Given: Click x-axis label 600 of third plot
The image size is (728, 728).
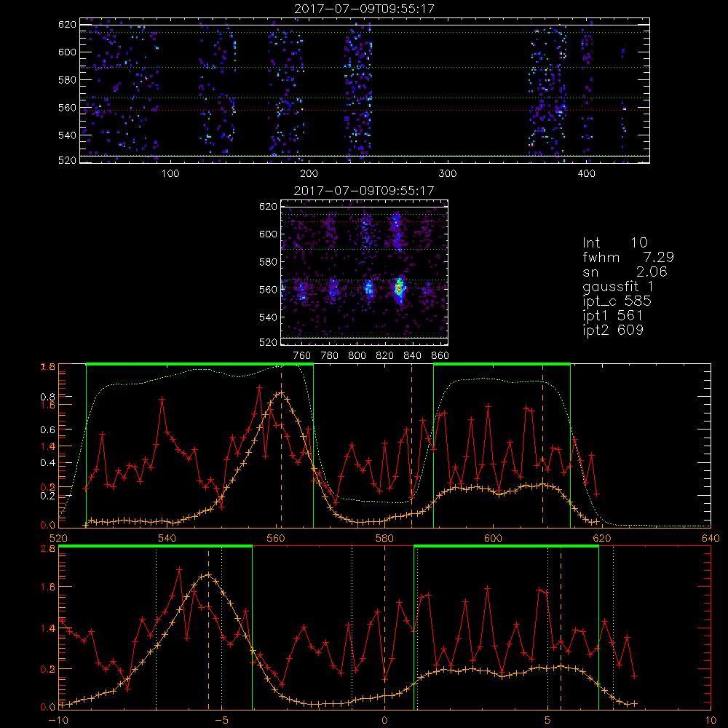Looking at the screenshot, I should (x=493, y=539).
